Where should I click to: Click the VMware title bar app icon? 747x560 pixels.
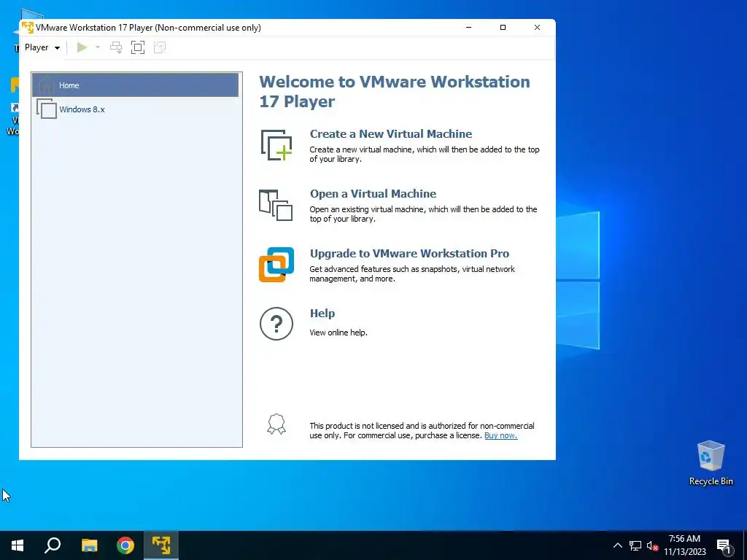point(28,27)
